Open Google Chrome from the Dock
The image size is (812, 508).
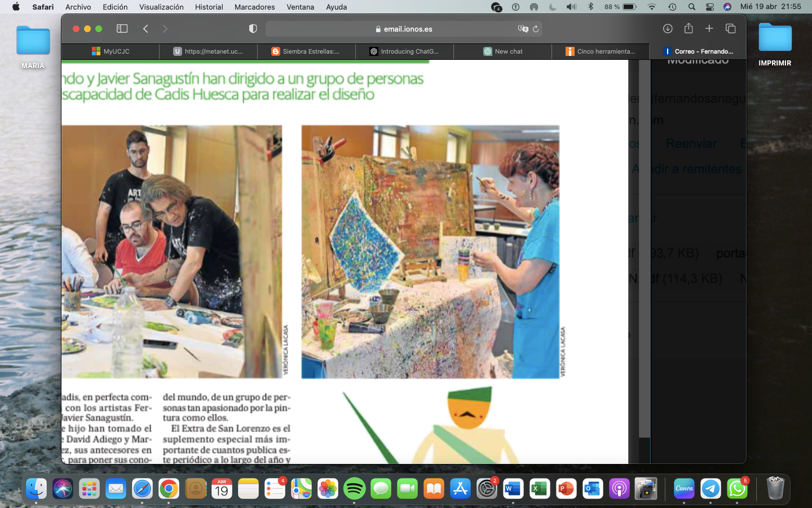tap(169, 489)
